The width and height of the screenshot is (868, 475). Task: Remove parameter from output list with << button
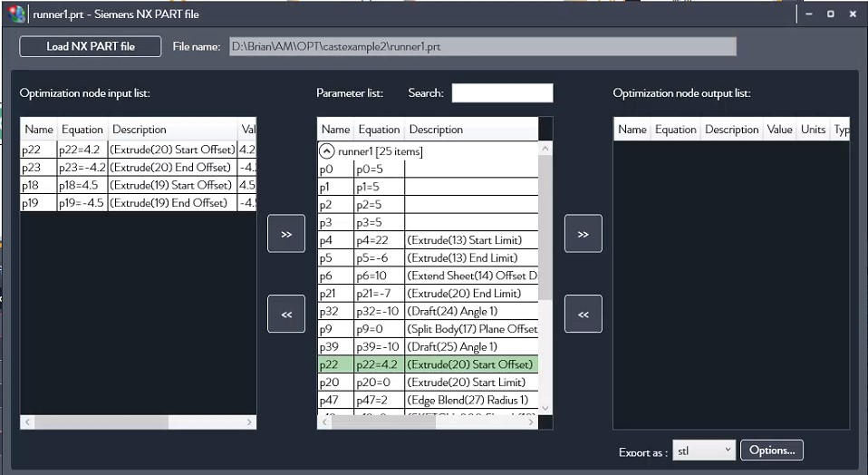coord(583,314)
